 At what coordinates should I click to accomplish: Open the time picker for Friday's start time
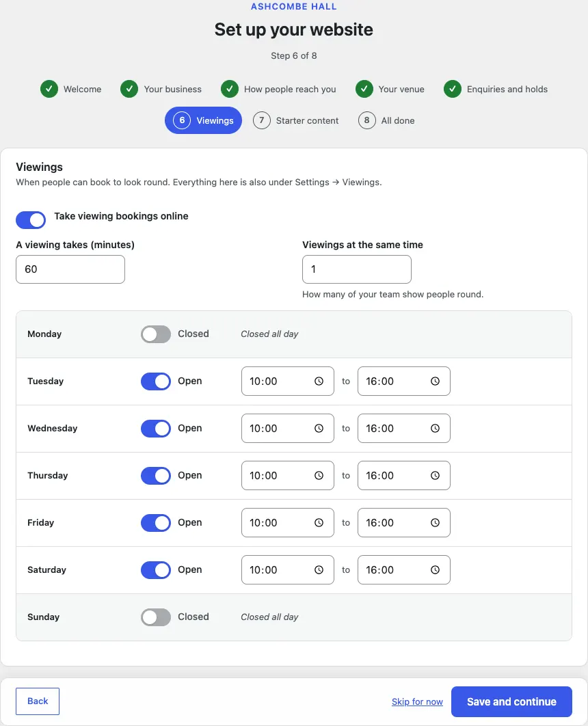[319, 523]
